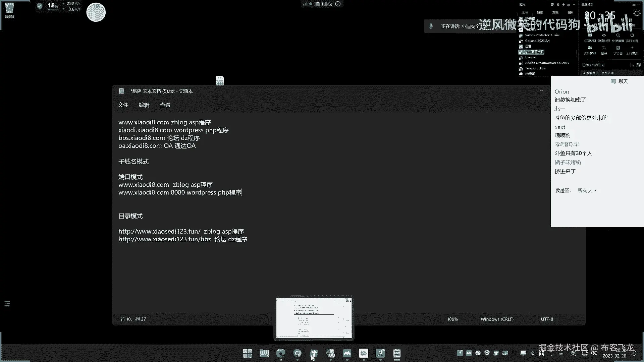Click the 100% zoom level in status bar
This screenshot has width=644, height=362.
pyautogui.click(x=452, y=319)
